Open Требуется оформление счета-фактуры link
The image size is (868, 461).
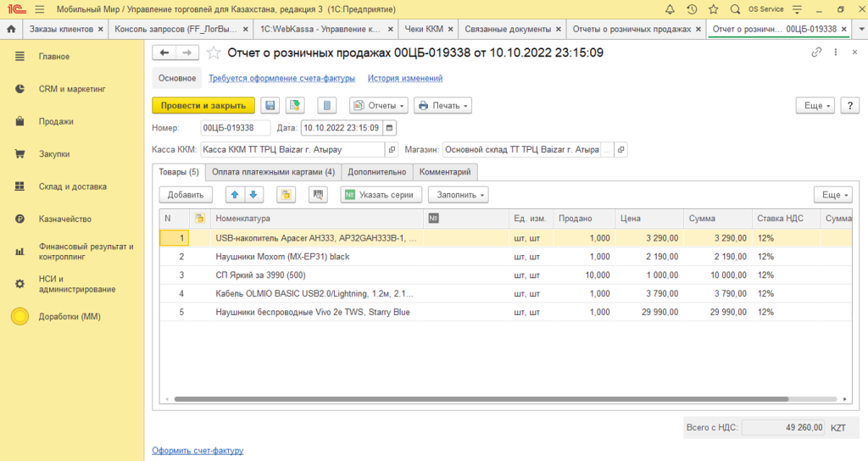281,79
